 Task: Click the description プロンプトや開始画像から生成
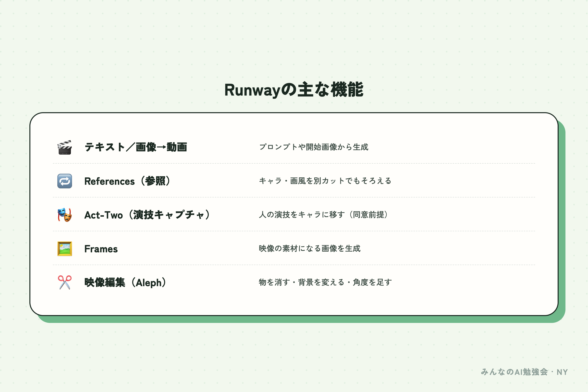point(314,147)
